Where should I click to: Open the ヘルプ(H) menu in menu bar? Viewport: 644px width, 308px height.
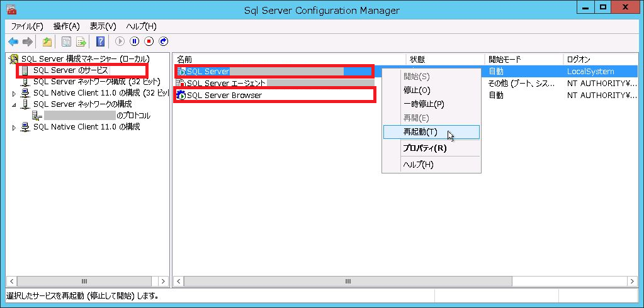[x=141, y=26]
